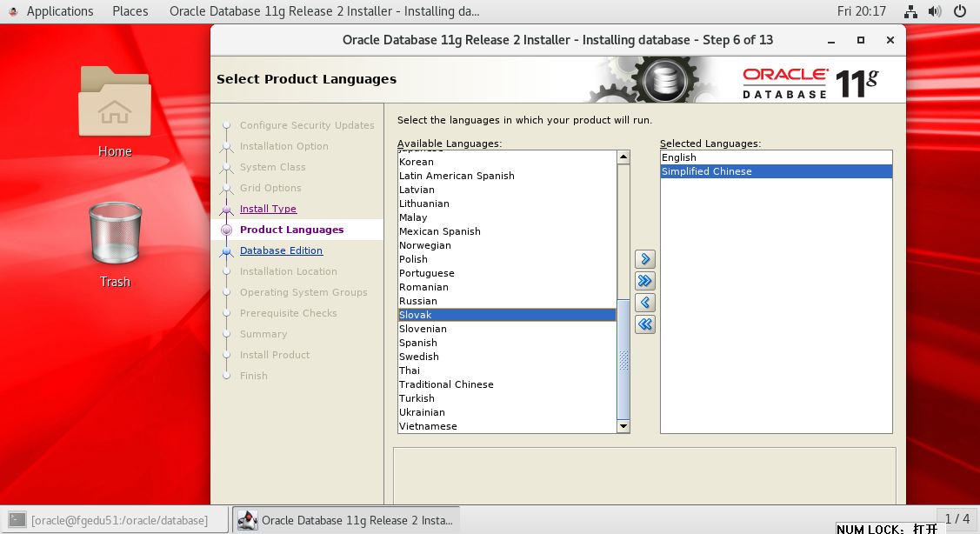Select Romanian in Available Languages
Image resolution: width=980 pixels, height=534 pixels.
click(507, 287)
